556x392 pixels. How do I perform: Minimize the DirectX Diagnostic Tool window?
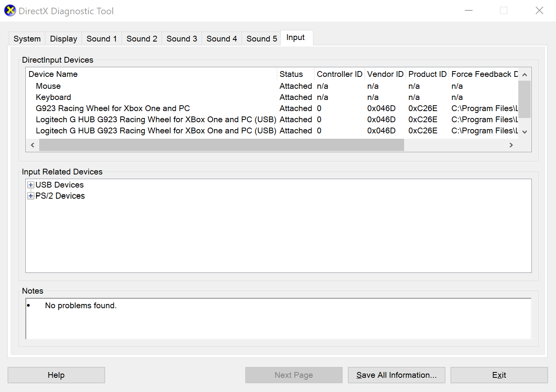tap(469, 10)
